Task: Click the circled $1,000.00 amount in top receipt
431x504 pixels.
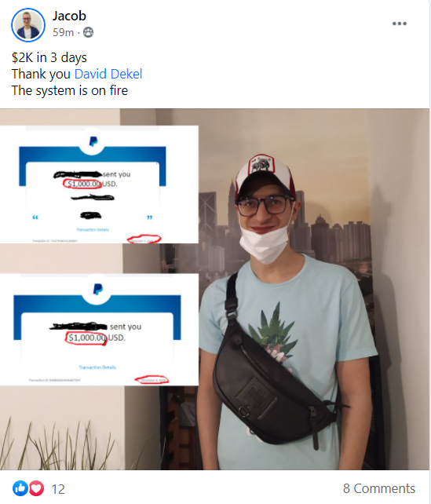Action: (x=82, y=184)
